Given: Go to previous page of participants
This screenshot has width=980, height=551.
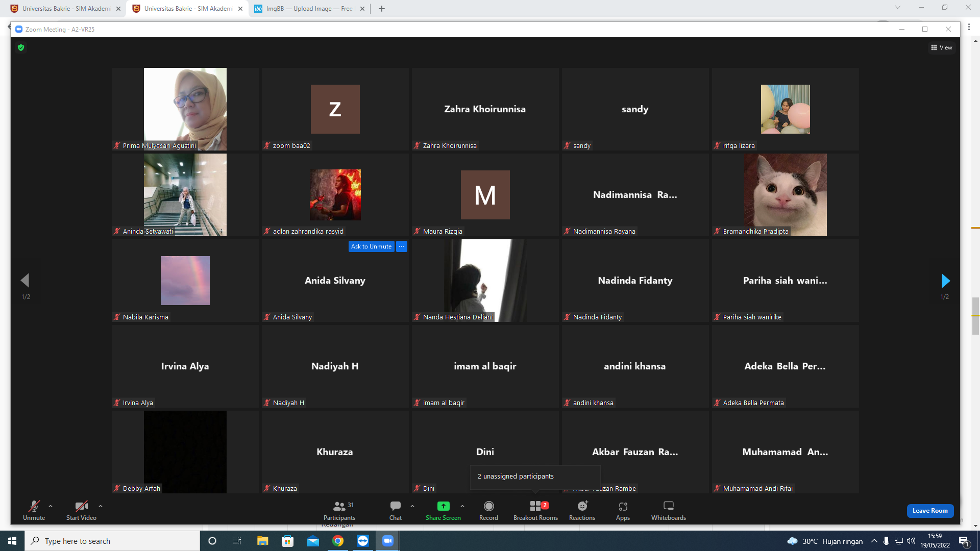Looking at the screenshot, I should pos(25,280).
